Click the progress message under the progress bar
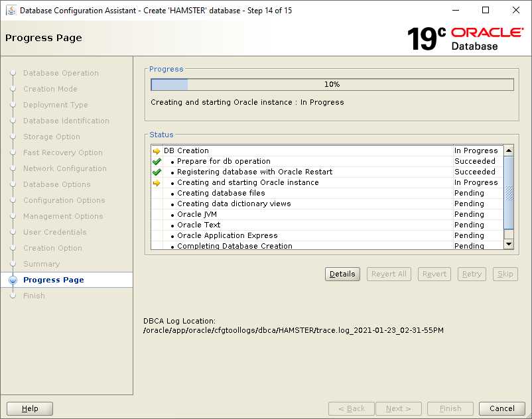 [x=247, y=102]
